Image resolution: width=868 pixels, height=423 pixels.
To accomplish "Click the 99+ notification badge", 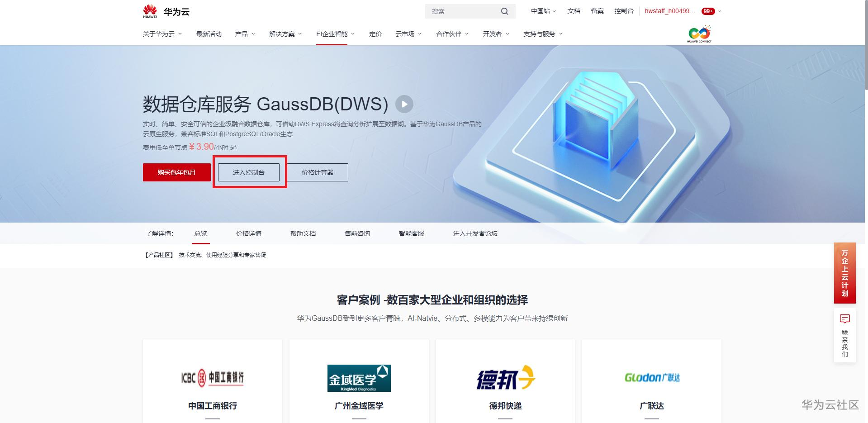I will coord(708,11).
